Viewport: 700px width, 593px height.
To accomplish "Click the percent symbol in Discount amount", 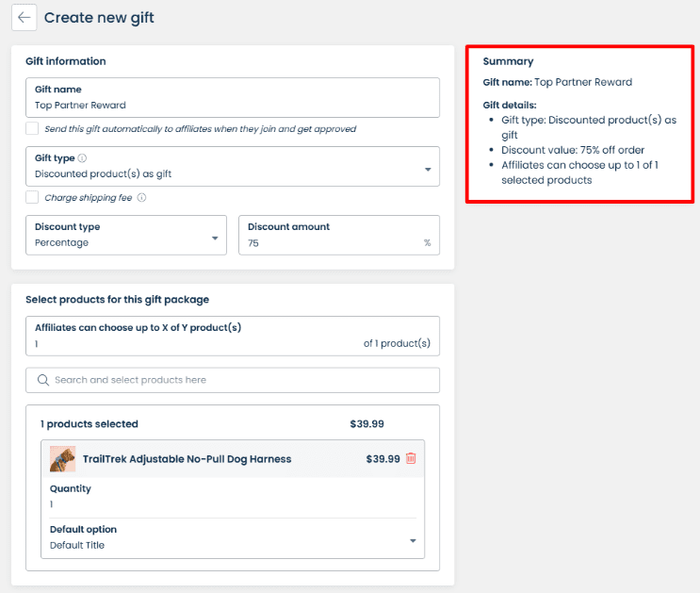I will click(x=427, y=243).
